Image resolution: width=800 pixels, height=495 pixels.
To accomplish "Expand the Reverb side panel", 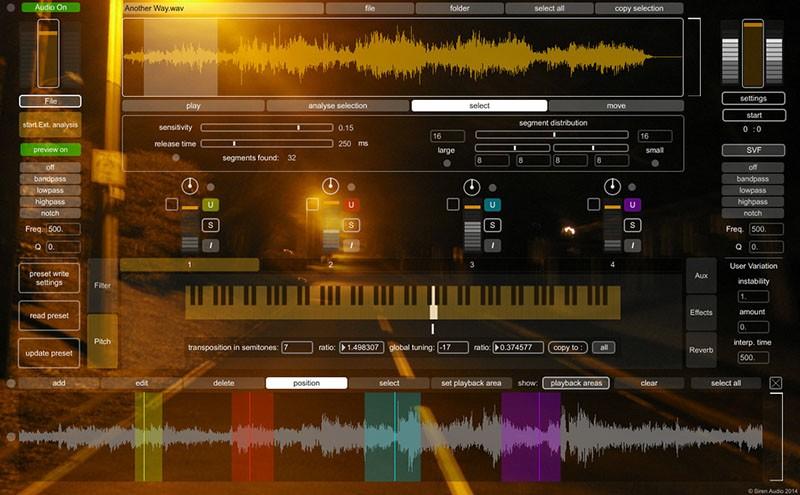I will coord(701,350).
